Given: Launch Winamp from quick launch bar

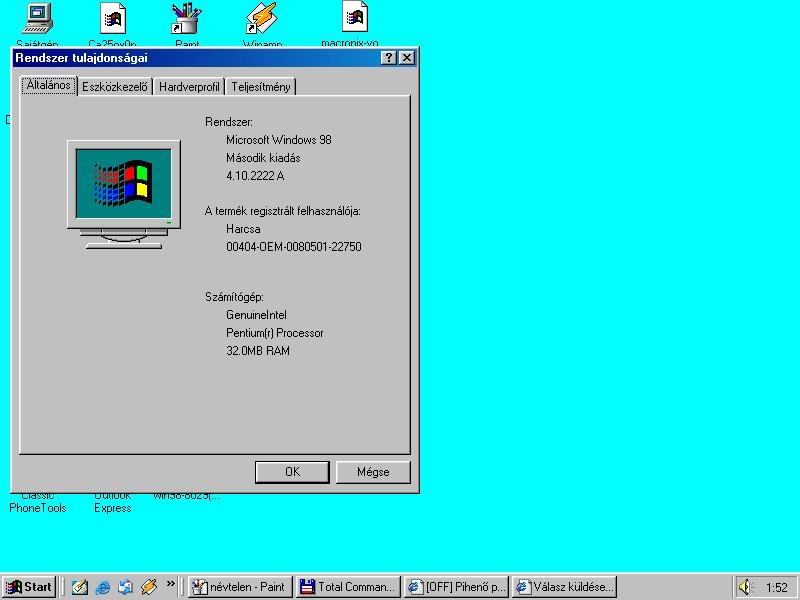Looking at the screenshot, I should 148,587.
